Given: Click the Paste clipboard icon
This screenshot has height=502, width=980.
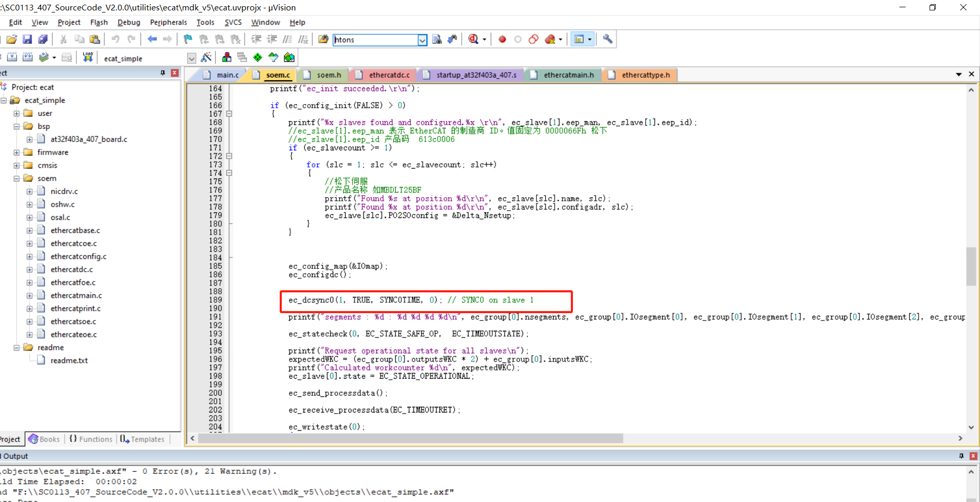Looking at the screenshot, I should point(95,39).
